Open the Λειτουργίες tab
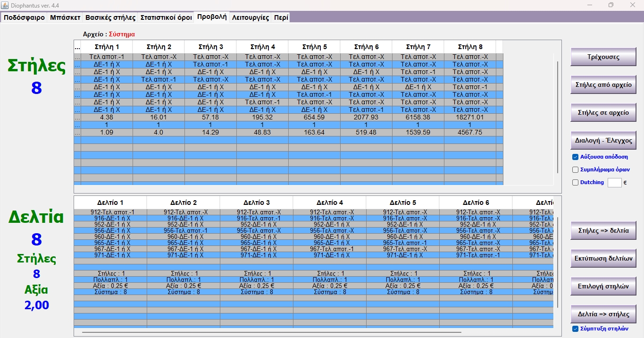Image resolution: width=644 pixels, height=338 pixels. pos(251,17)
